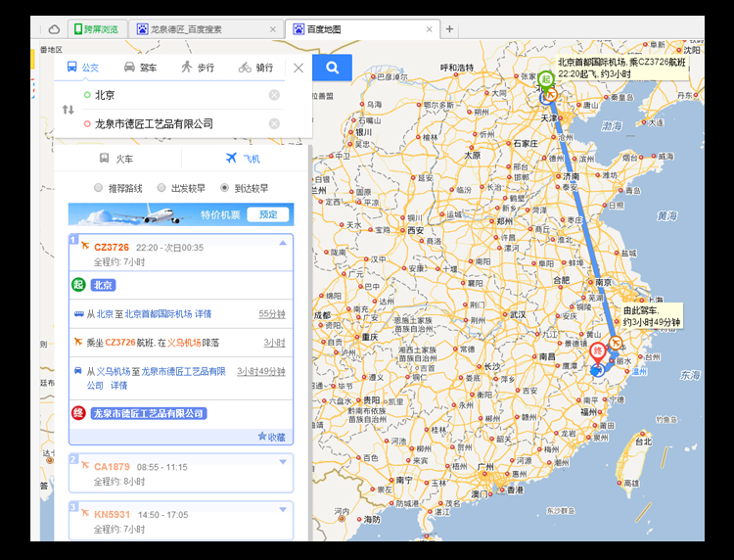This screenshot has width=734, height=560.
Task: Click the blue 龙泉市德匠工艺品有限公司 end label
Action: (x=149, y=413)
